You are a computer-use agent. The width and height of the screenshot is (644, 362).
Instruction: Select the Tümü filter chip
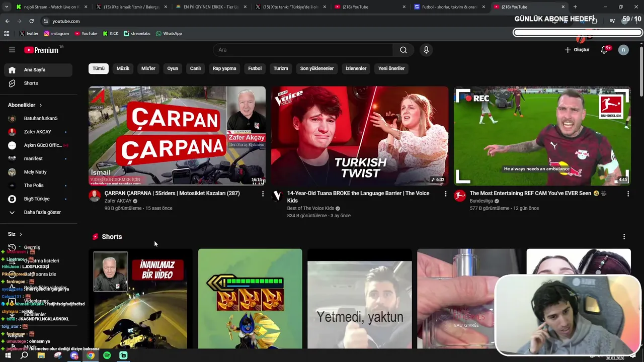point(99,68)
